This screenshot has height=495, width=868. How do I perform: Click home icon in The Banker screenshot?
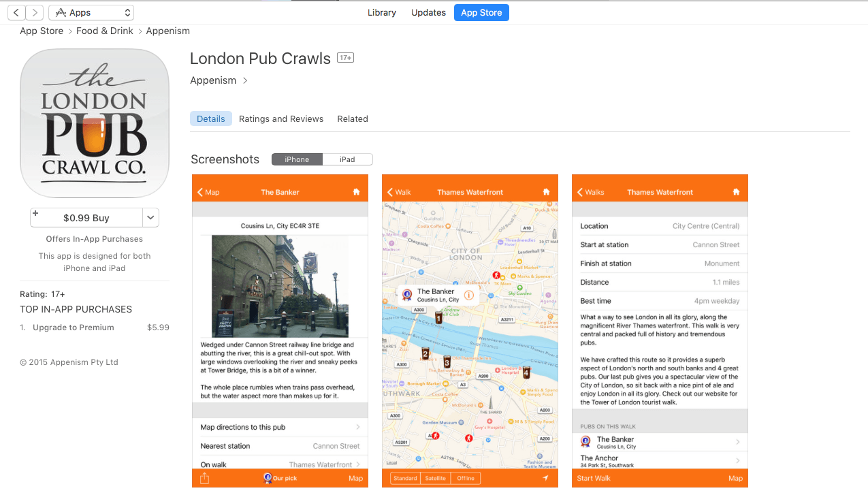point(356,192)
